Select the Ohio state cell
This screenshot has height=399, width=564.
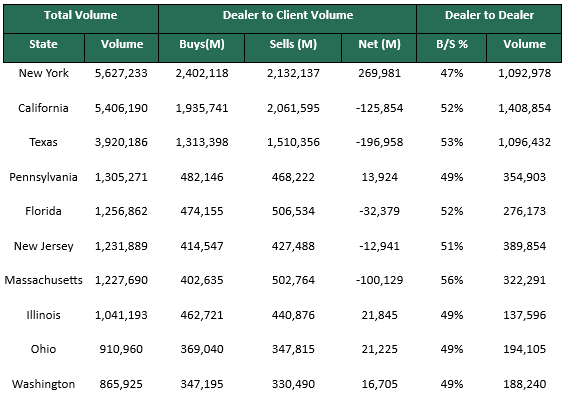[44, 349]
